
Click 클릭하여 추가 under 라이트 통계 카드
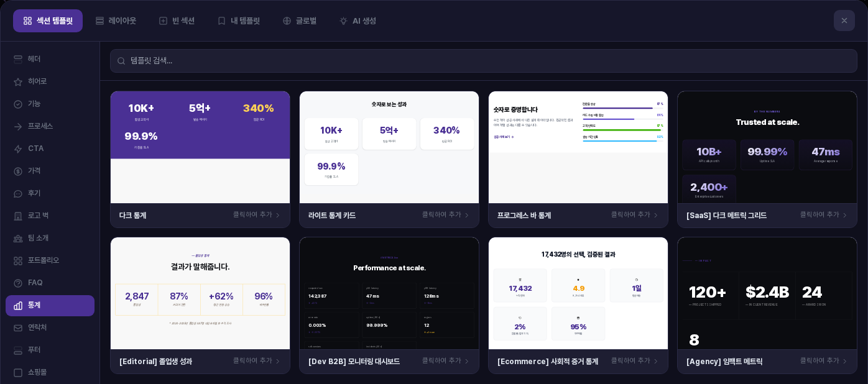point(446,215)
